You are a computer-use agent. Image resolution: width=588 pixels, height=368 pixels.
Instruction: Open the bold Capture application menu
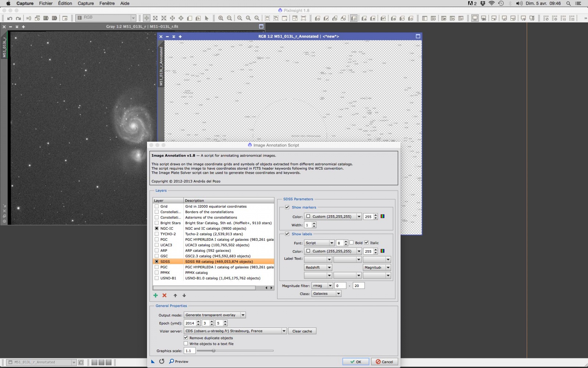click(x=25, y=3)
